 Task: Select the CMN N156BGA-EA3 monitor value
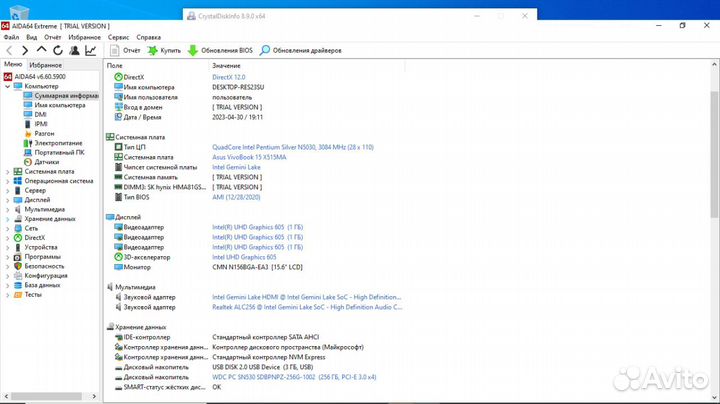(x=257, y=267)
